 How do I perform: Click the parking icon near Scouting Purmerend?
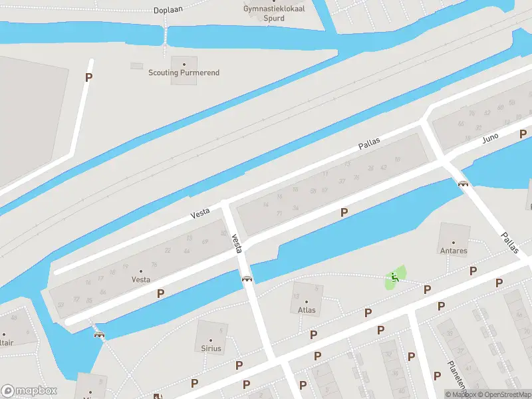pyautogui.click(x=88, y=78)
